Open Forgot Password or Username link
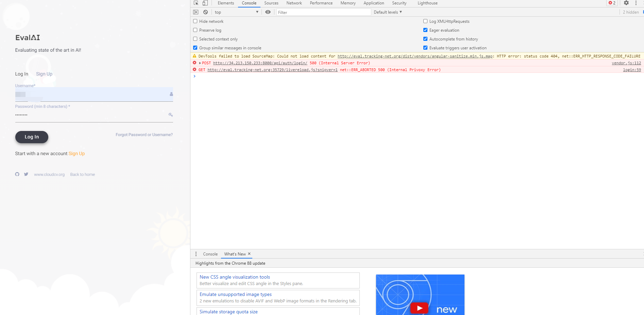This screenshot has width=644, height=315. pyautogui.click(x=144, y=135)
